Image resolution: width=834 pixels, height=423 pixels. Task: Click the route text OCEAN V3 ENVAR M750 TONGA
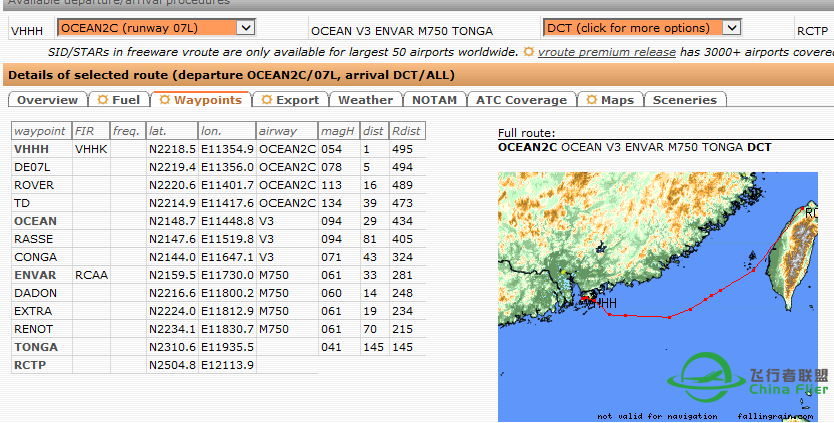[402, 31]
